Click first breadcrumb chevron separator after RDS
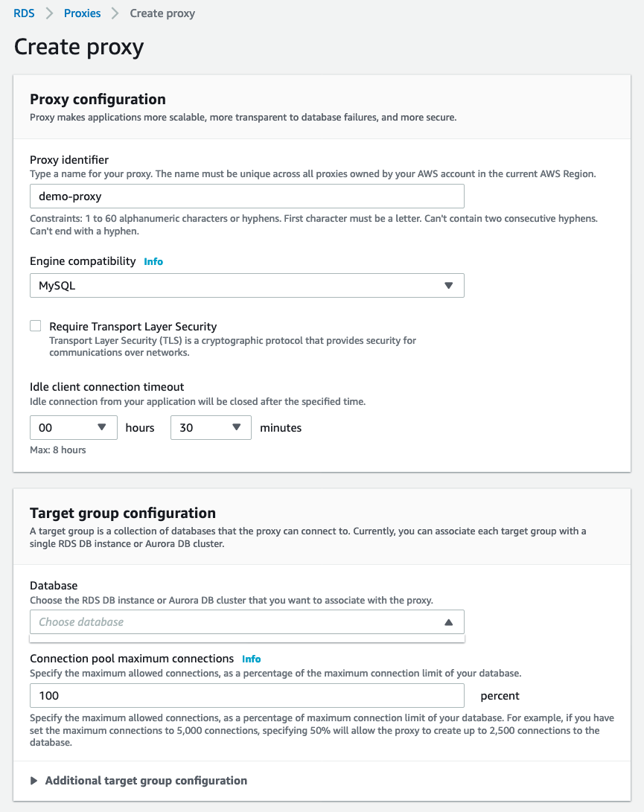The height and width of the screenshot is (812, 644). (x=49, y=13)
